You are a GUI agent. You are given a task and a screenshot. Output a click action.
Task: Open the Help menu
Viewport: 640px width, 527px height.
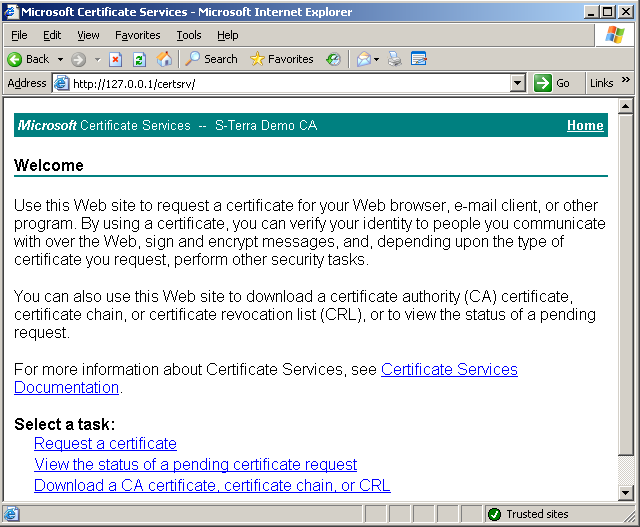(227, 36)
